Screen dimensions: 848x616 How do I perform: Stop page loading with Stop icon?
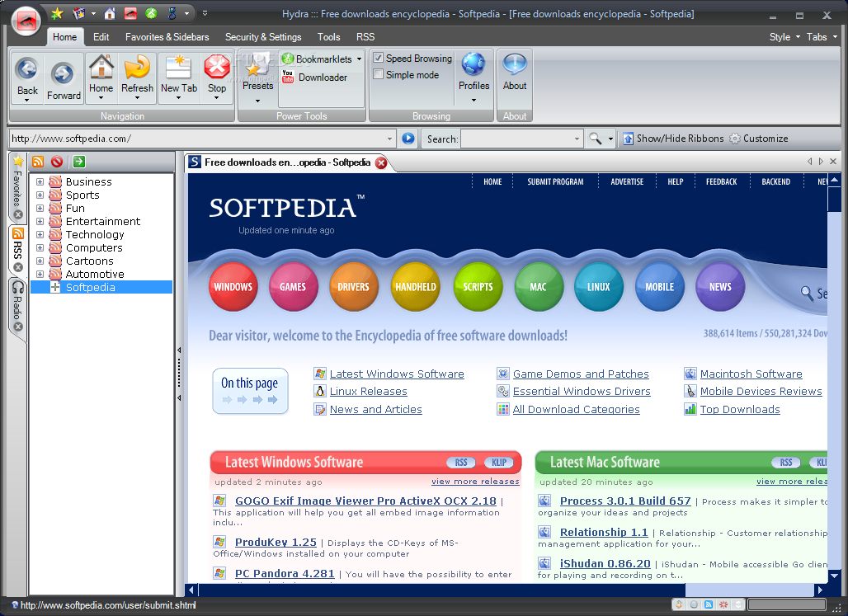click(217, 68)
